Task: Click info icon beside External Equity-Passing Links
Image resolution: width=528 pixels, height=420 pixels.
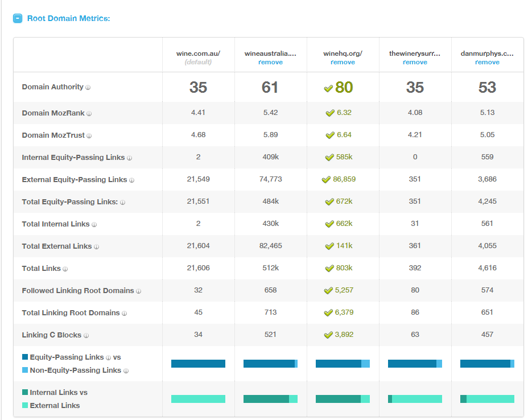Action: (131, 180)
